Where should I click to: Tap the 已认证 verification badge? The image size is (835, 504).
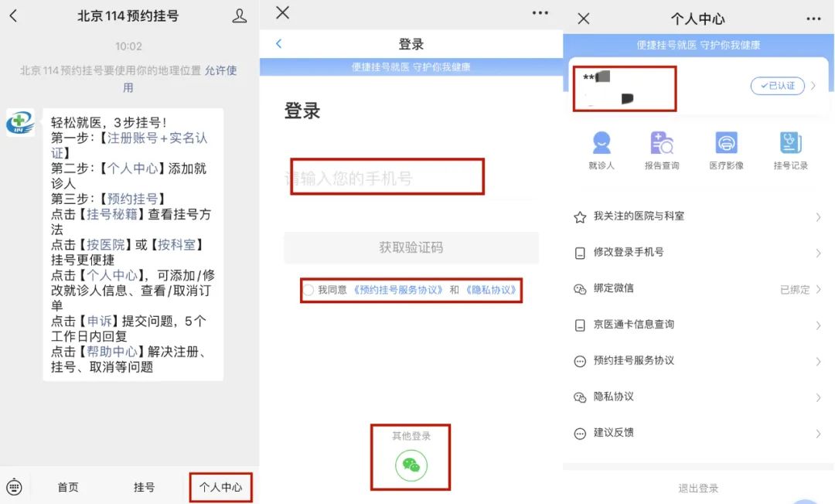[778, 86]
